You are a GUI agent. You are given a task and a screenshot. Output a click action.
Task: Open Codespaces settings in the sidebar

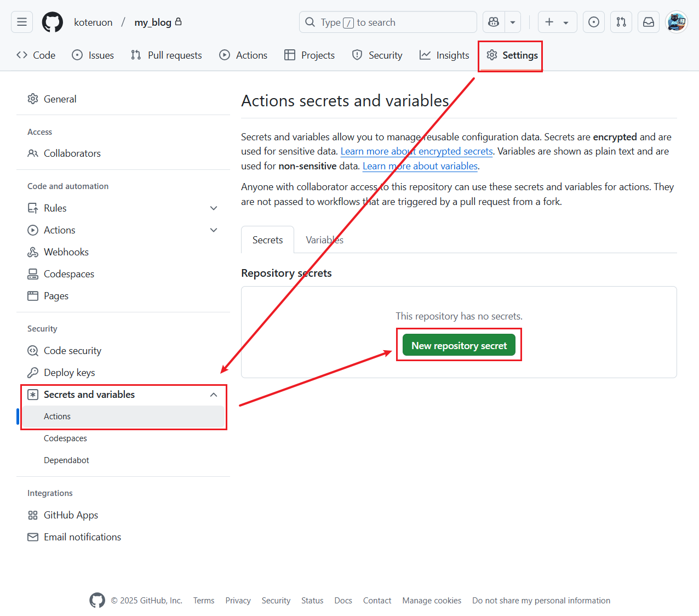[x=68, y=273]
